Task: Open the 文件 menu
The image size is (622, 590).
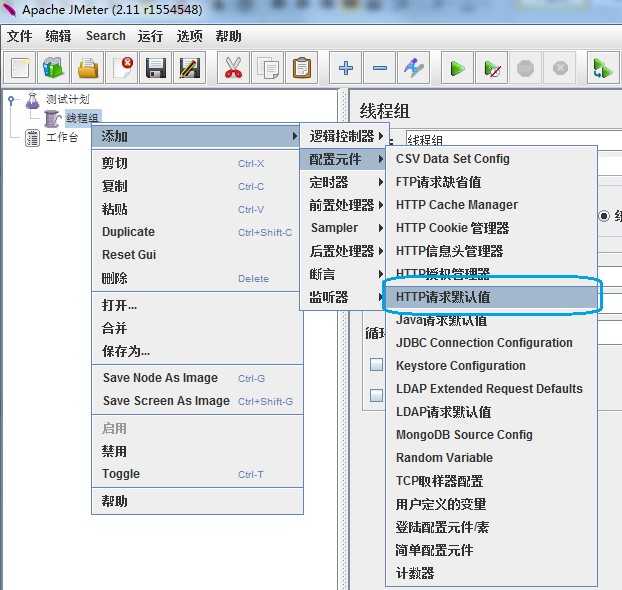Action: point(19,36)
